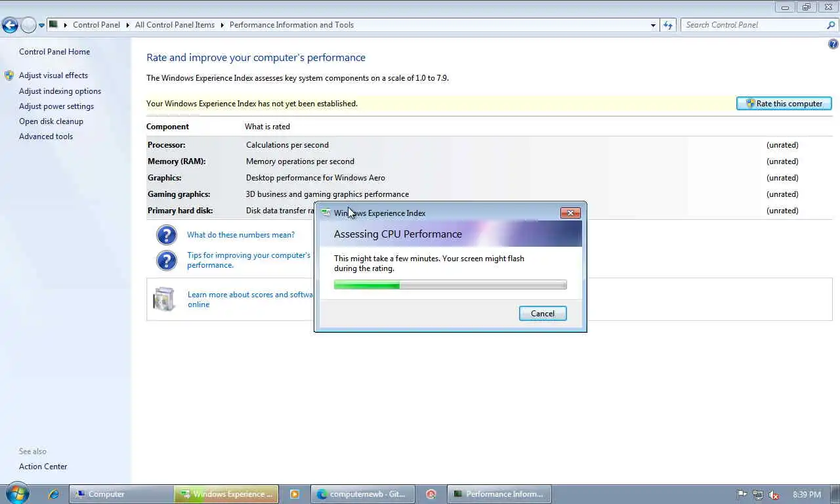Click the Search Control Panel field

[753, 25]
